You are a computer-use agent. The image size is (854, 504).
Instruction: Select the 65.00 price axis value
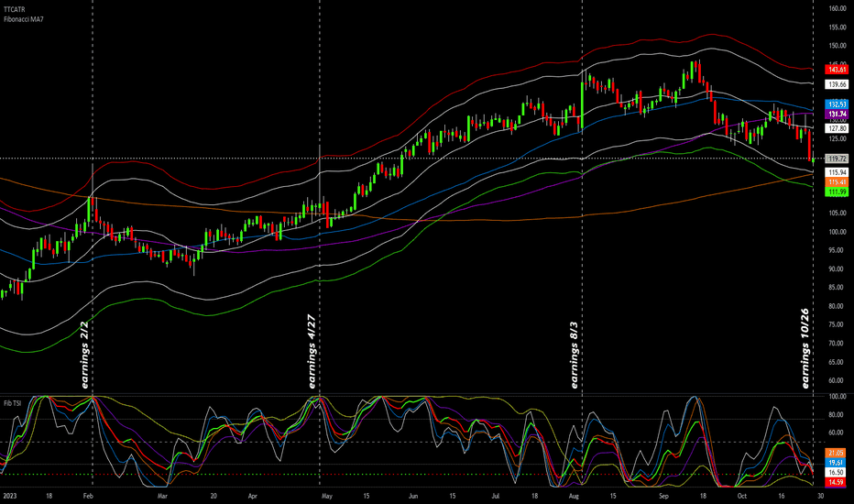[x=838, y=362]
